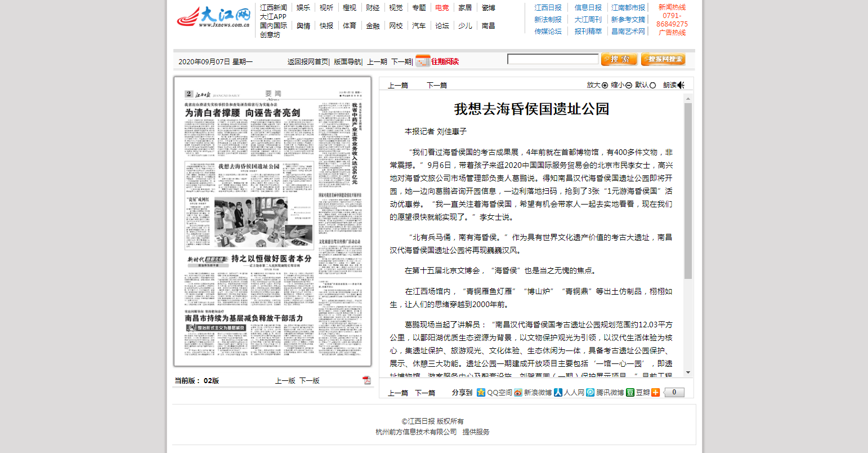Click the article title 我想去海昏侯国遗址公园
The image size is (868, 453).
[x=532, y=109]
